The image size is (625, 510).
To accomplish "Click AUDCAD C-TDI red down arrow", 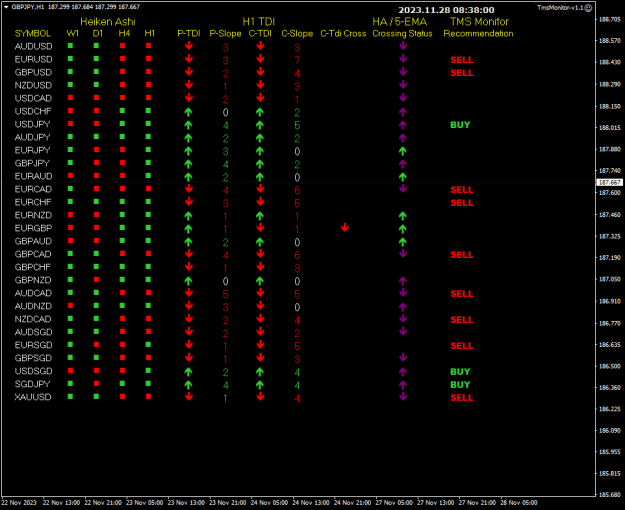I will (260, 293).
